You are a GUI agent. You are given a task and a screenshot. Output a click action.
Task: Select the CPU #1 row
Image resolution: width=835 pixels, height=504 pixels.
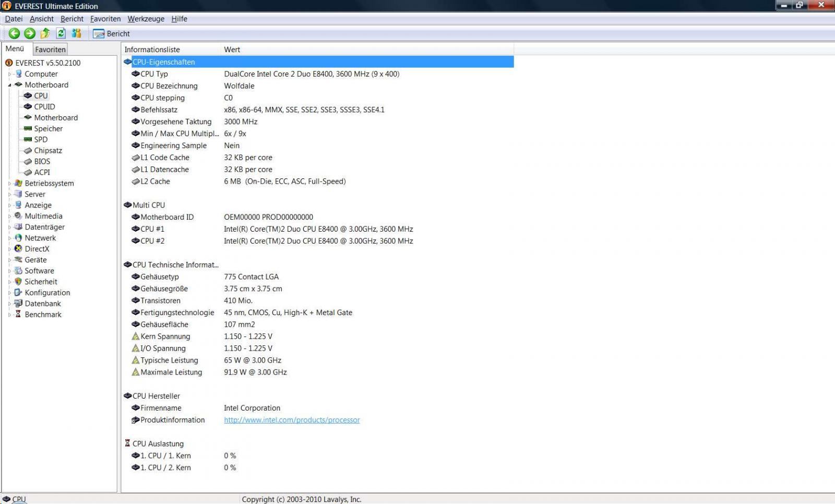(x=318, y=229)
